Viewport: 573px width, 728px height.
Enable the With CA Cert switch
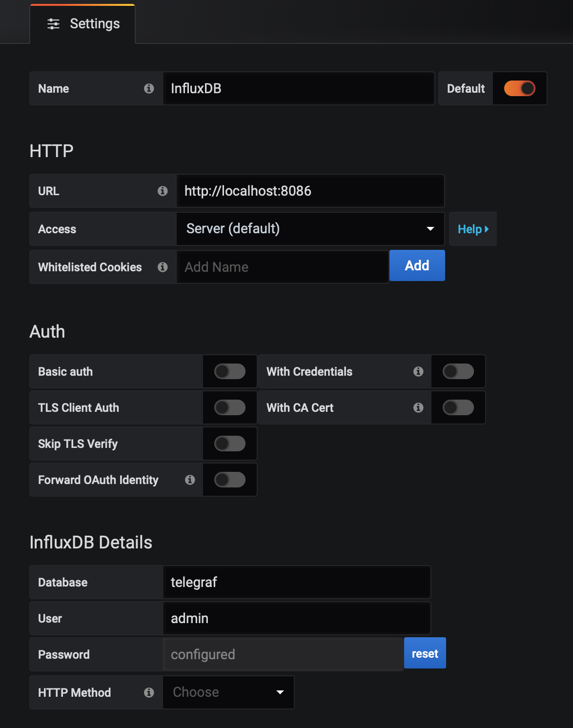(x=458, y=407)
